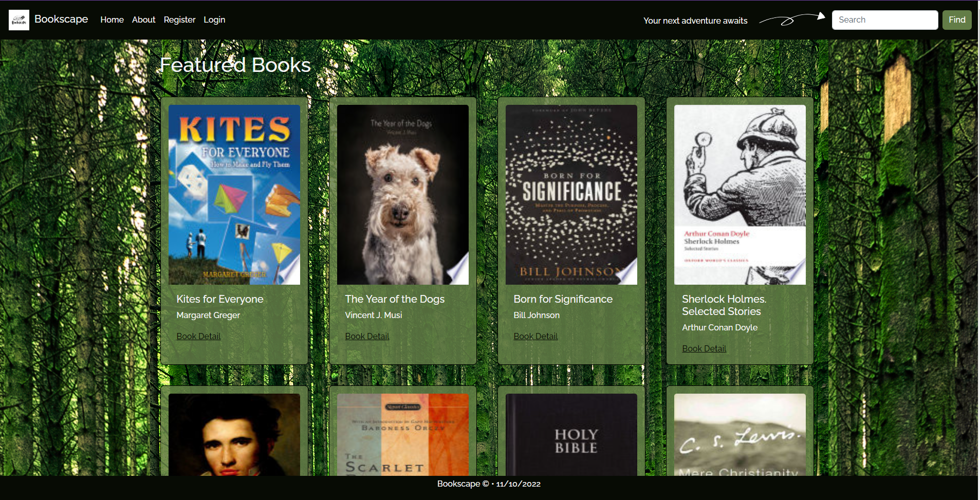The image size is (980, 500).
Task: Select the Register link
Action: pyautogui.click(x=179, y=20)
